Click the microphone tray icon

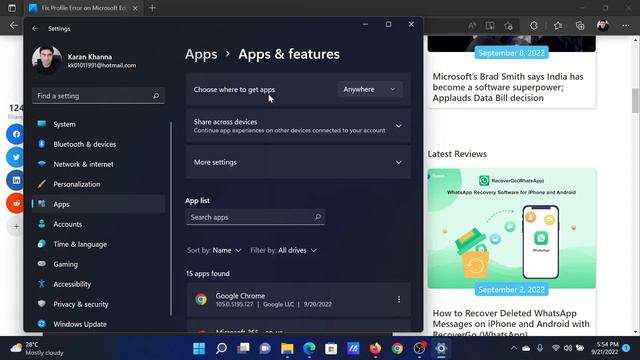pyautogui.click(x=540, y=348)
